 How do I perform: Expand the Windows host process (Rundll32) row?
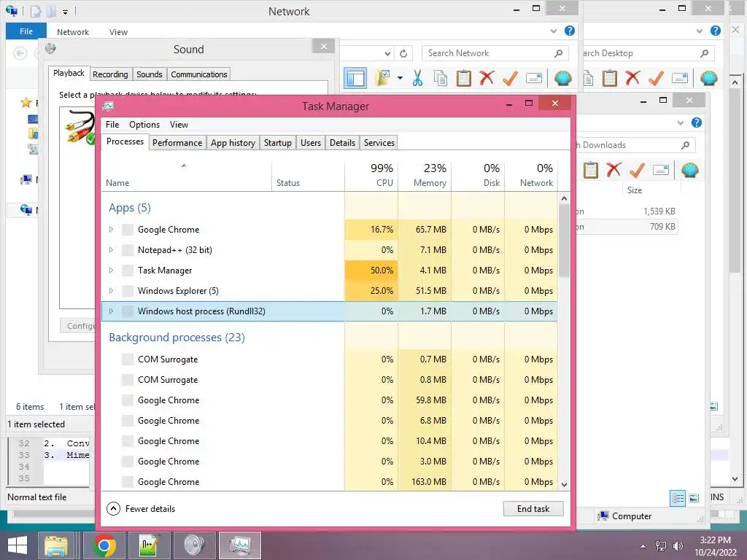[111, 311]
